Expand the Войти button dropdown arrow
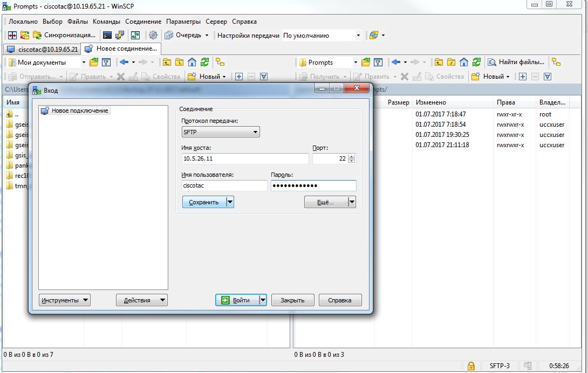The height and width of the screenshot is (373, 588). (x=263, y=300)
